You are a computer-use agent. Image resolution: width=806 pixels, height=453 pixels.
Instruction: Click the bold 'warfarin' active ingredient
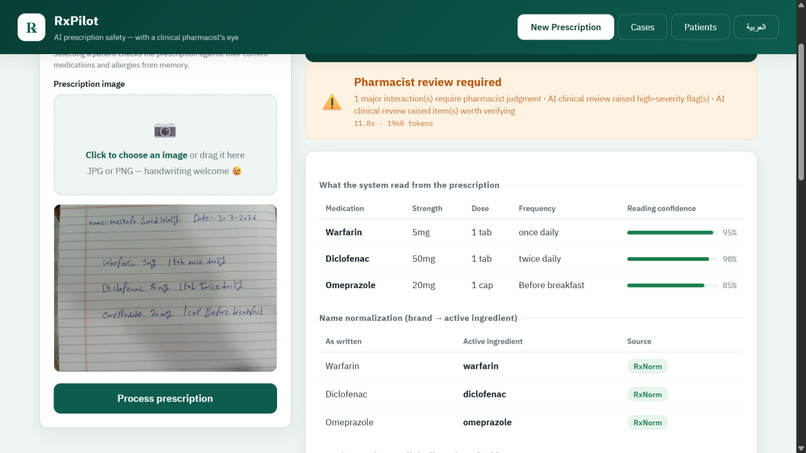click(481, 366)
